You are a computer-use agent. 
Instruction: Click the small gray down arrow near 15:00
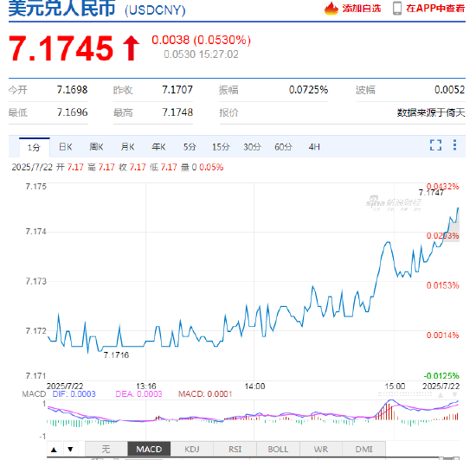click(454, 394)
